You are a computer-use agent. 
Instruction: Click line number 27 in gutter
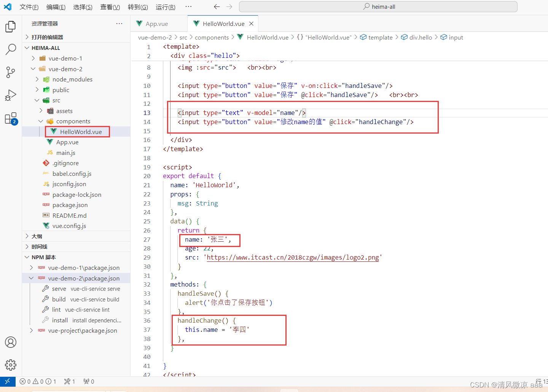click(x=147, y=239)
